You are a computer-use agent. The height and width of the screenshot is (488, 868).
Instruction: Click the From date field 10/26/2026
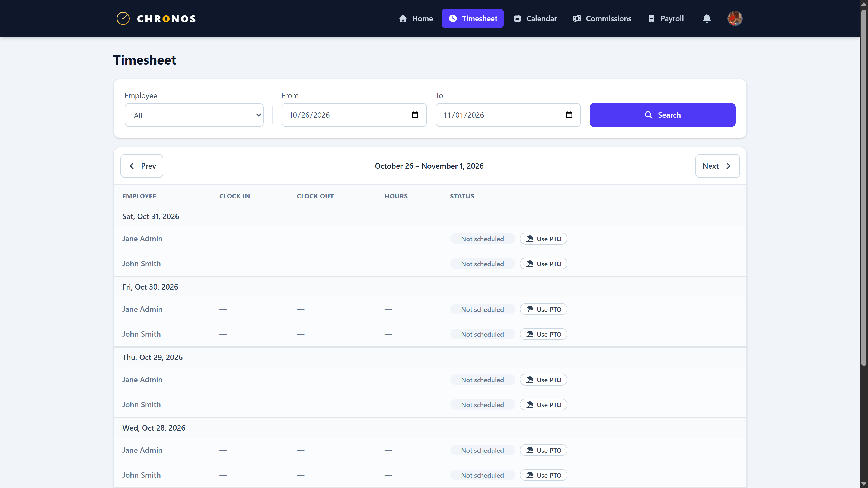354,115
